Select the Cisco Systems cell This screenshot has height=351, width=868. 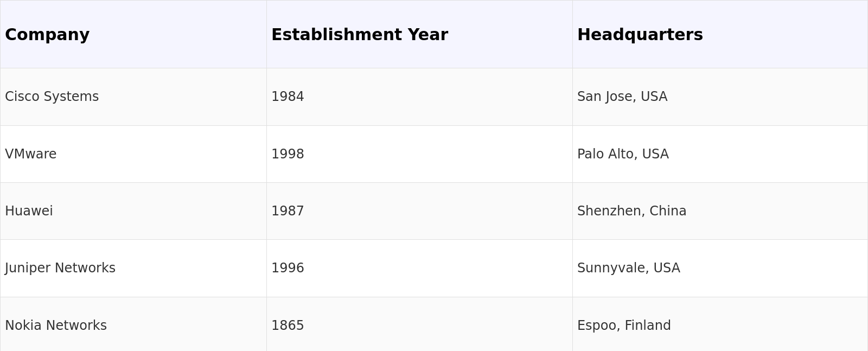52,97
